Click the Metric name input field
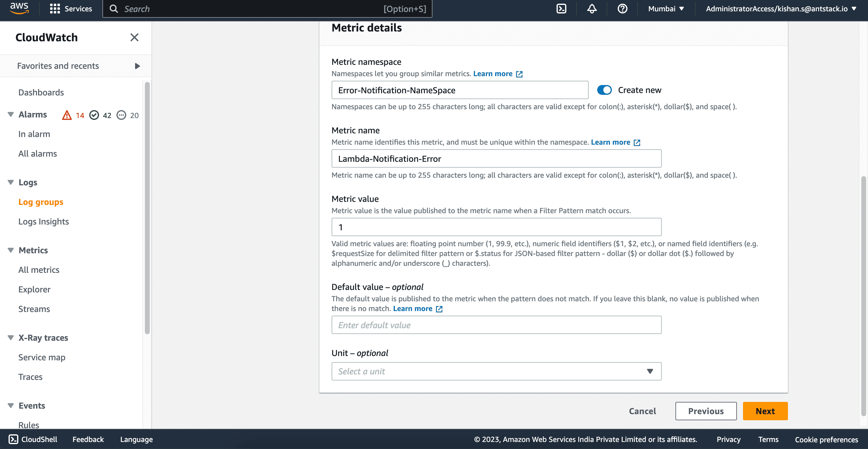The width and height of the screenshot is (868, 449). point(496,158)
